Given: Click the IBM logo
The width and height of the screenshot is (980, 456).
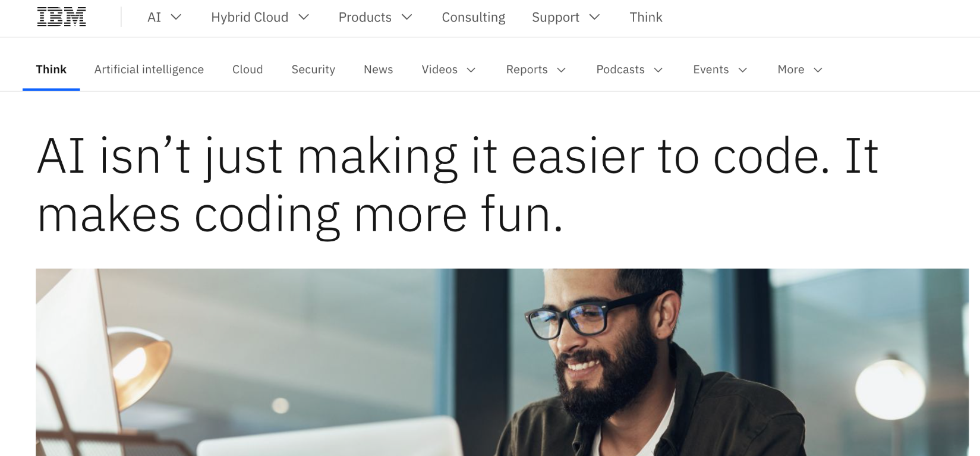Looking at the screenshot, I should tap(61, 17).
